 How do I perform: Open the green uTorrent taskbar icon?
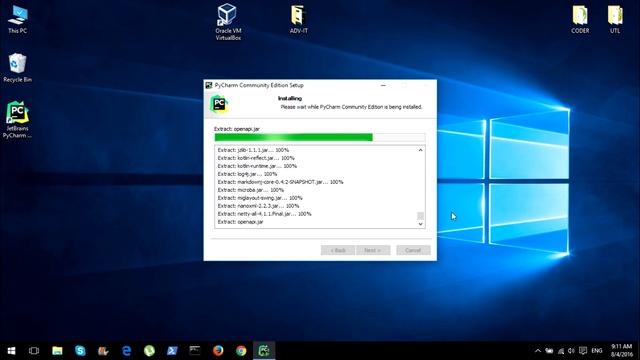click(x=149, y=351)
